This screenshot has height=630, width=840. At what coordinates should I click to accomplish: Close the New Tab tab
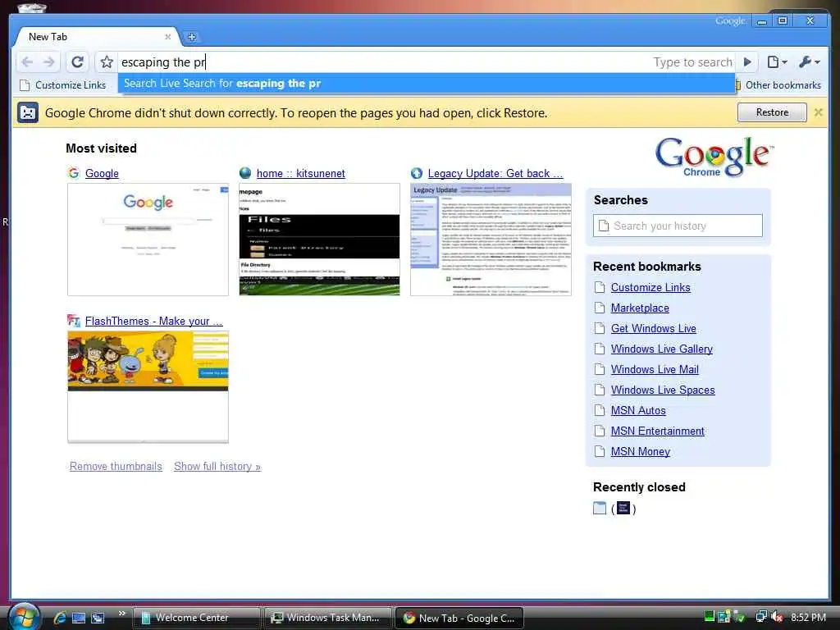click(167, 37)
